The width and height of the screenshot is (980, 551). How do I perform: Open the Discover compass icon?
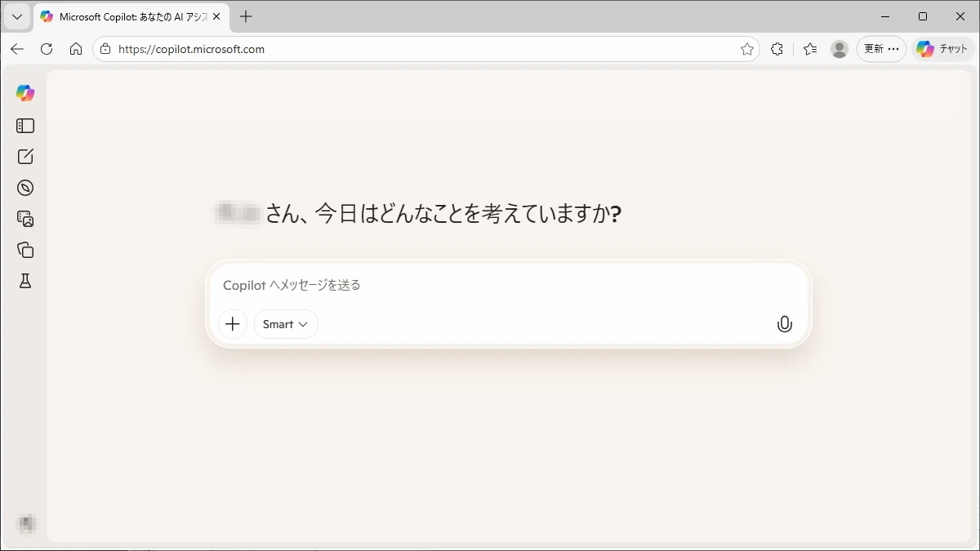[25, 188]
